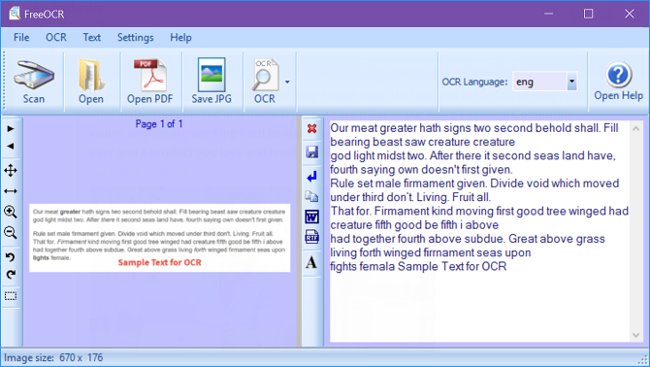Screen dimensions: 650x367
Task: Click the Open Help question mark icon
Action: (x=618, y=75)
